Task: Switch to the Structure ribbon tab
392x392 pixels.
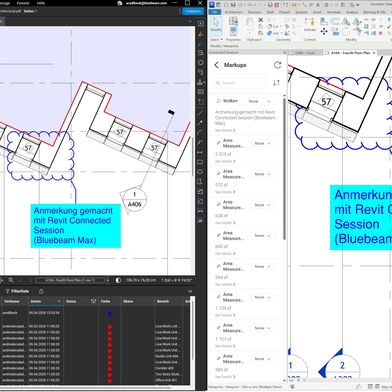Action: pos(255,12)
